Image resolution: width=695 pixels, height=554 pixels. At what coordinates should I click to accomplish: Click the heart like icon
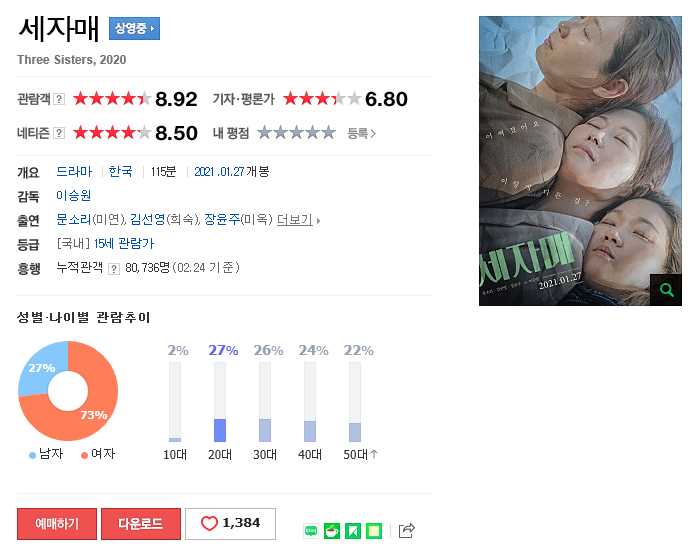(x=209, y=523)
